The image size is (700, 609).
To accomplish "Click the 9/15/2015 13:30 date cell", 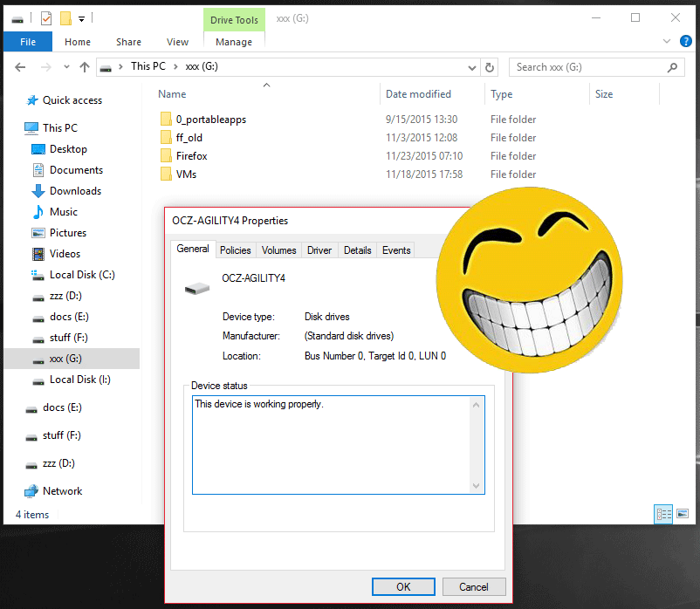I will (422, 120).
